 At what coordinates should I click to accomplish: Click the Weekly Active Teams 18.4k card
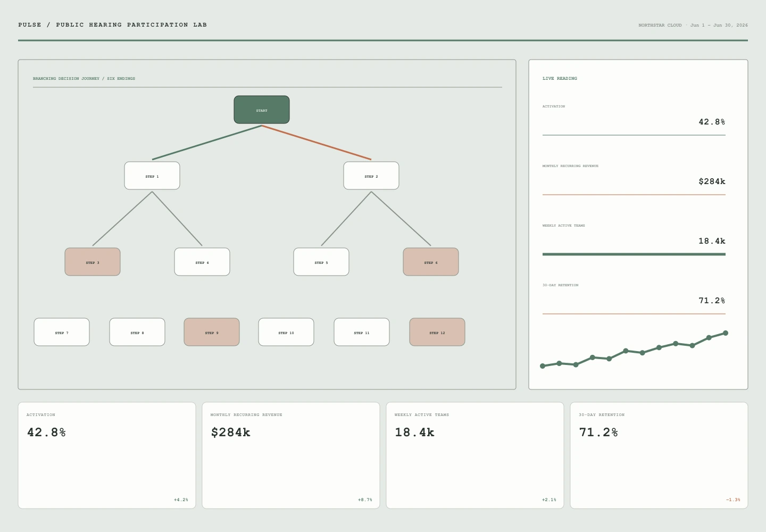click(x=475, y=455)
